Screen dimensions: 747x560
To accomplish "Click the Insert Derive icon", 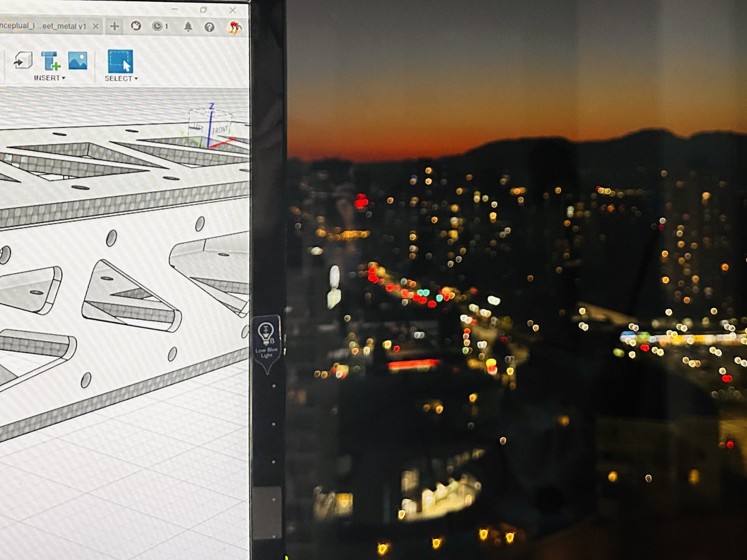I will (x=23, y=60).
